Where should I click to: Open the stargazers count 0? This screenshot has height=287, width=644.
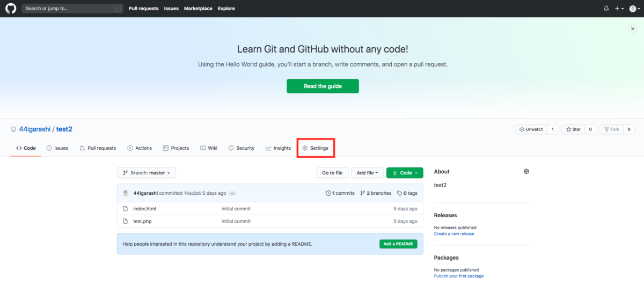point(590,129)
